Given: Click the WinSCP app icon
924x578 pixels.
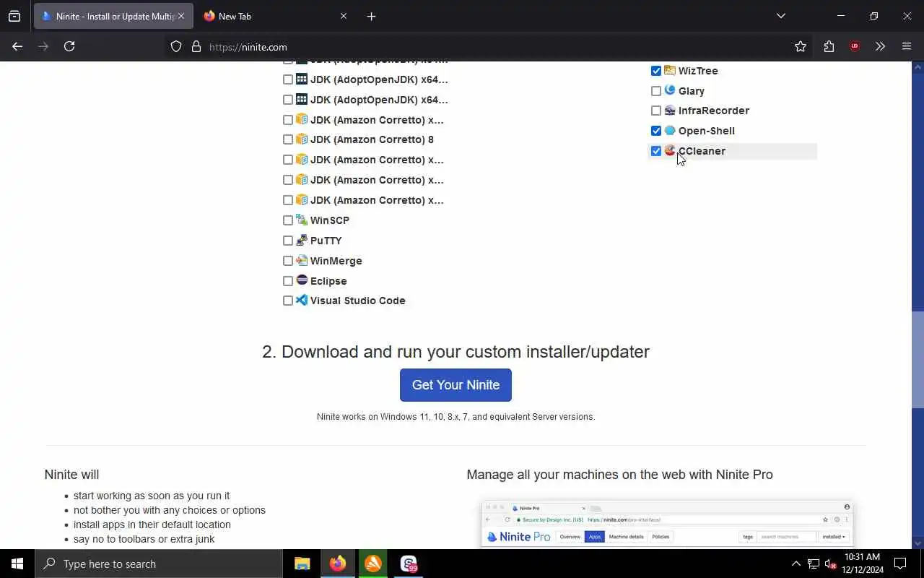Looking at the screenshot, I should tap(302, 220).
